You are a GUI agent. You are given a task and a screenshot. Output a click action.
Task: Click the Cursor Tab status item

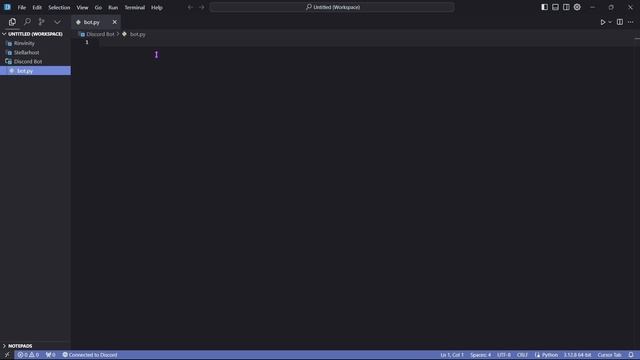(x=609, y=355)
